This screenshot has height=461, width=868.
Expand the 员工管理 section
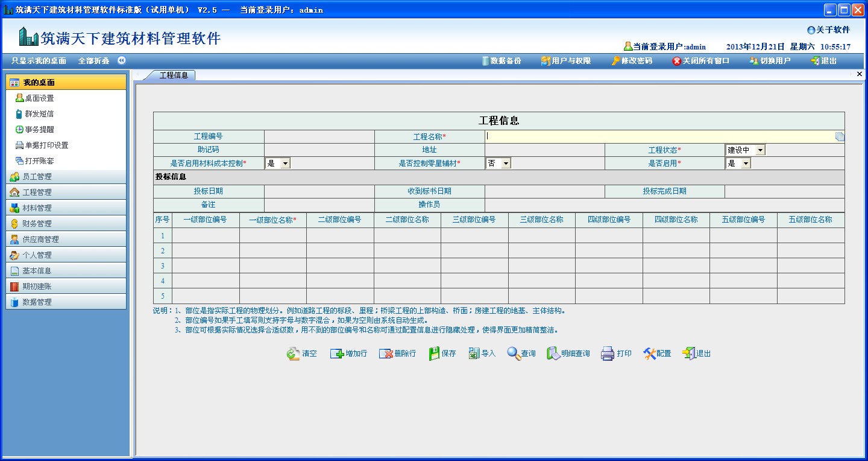[x=66, y=176]
